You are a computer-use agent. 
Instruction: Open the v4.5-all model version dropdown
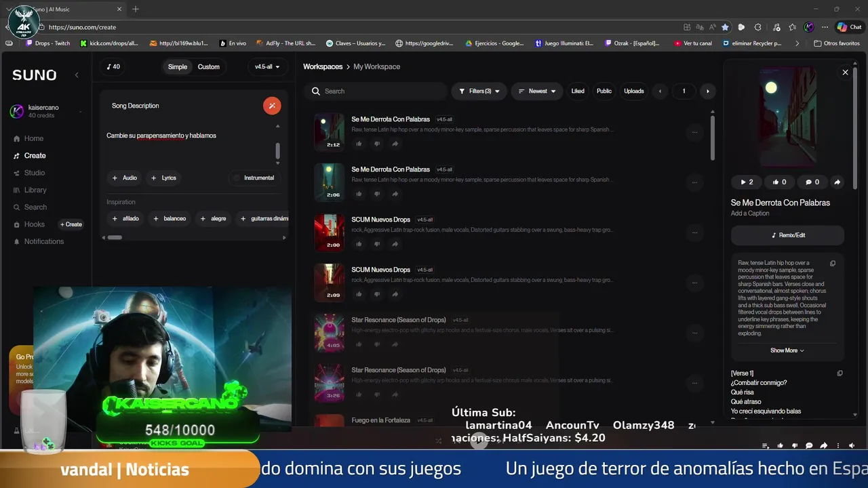267,66
